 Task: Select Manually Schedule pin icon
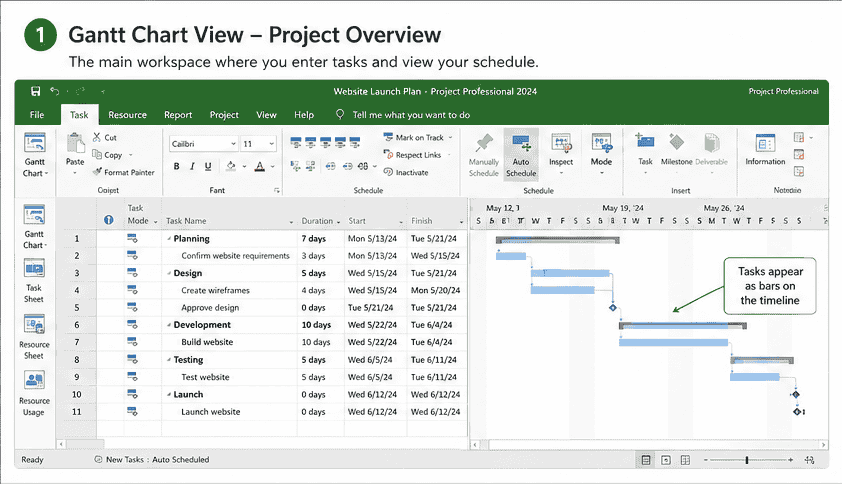(x=484, y=155)
